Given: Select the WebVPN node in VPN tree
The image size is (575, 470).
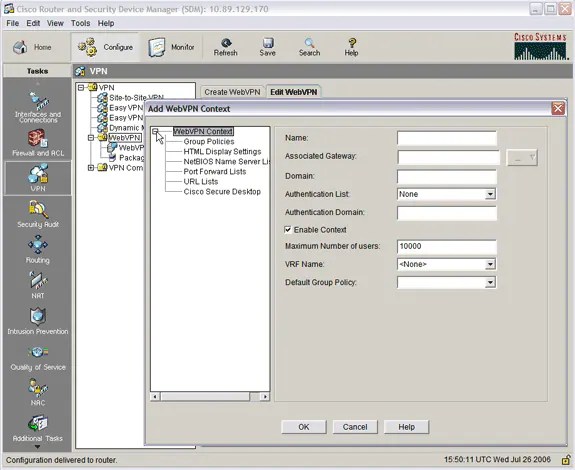Looking at the screenshot, I should coord(125,138).
